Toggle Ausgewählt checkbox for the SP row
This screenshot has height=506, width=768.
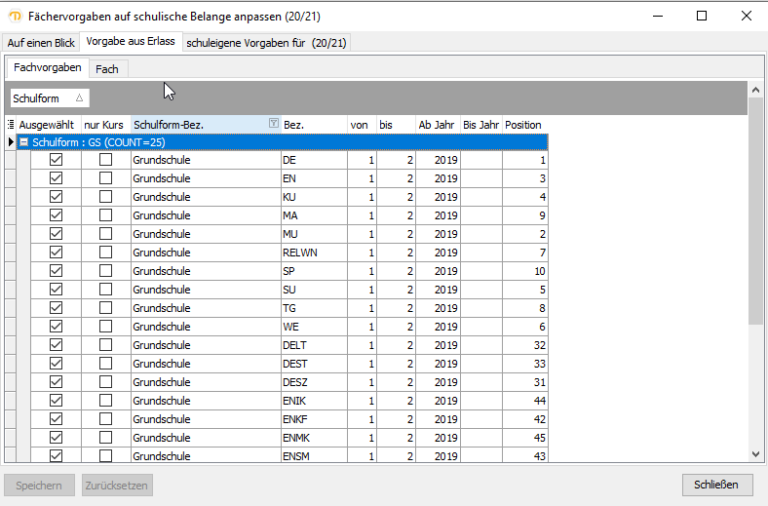click(56, 271)
